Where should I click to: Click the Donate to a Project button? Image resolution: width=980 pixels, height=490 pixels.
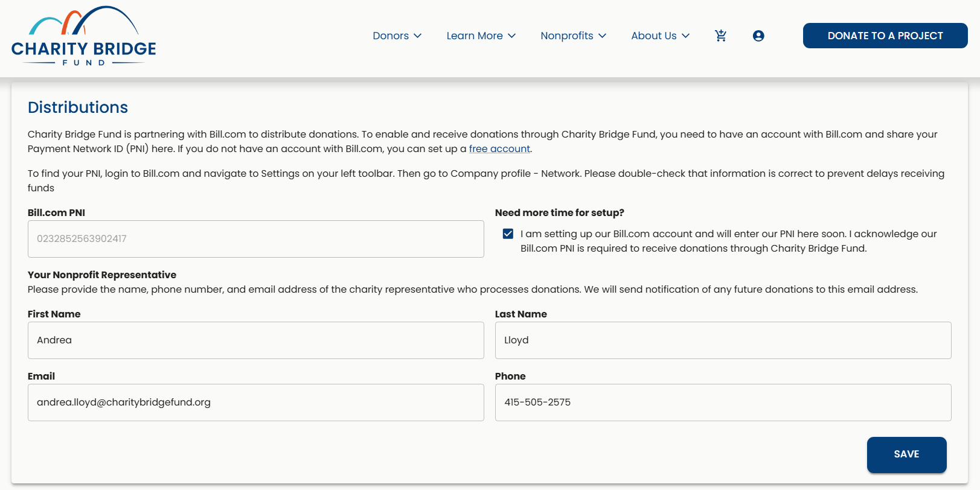coord(885,36)
